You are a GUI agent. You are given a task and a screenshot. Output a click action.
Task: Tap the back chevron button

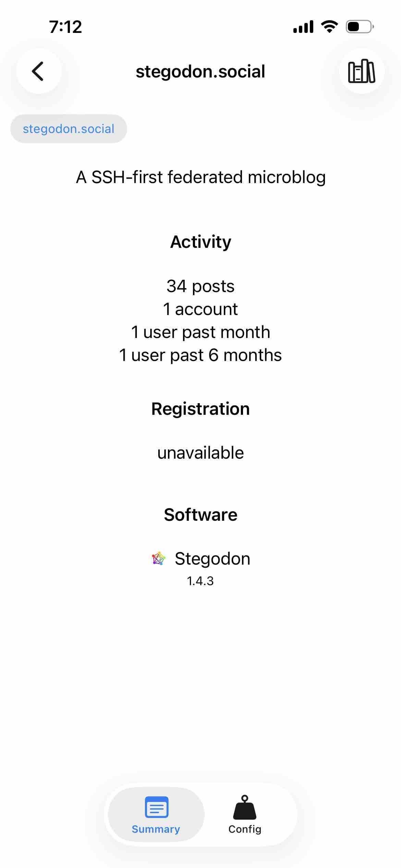38,71
